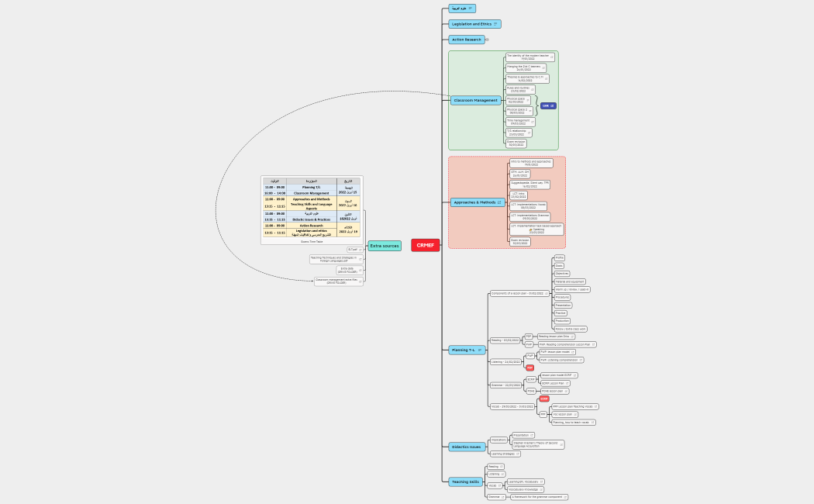Click the red ECRIF label above Vocab
814x504 pixels.
pos(543,399)
